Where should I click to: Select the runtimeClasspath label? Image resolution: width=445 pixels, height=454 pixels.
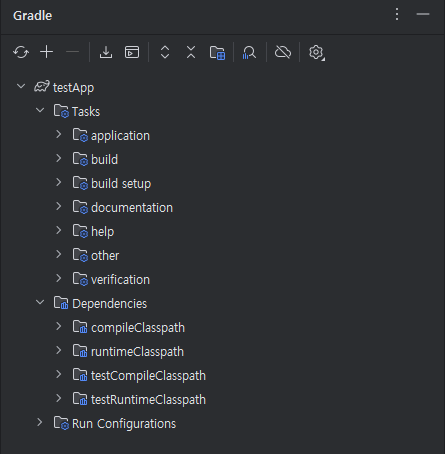(x=137, y=352)
